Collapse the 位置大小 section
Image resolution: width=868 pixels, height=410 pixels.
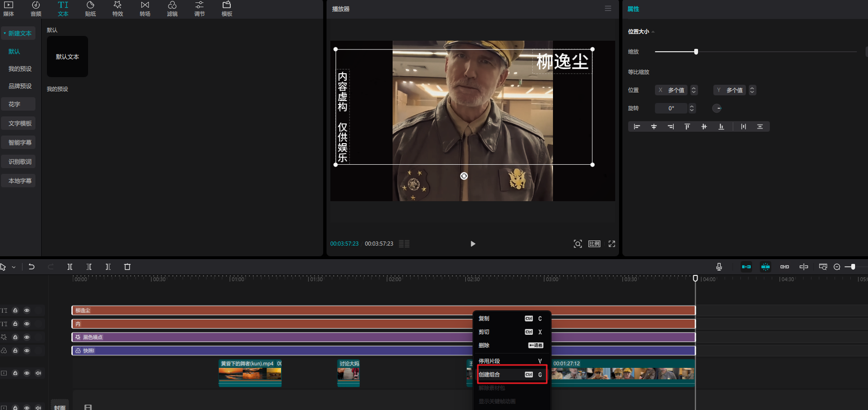click(653, 32)
